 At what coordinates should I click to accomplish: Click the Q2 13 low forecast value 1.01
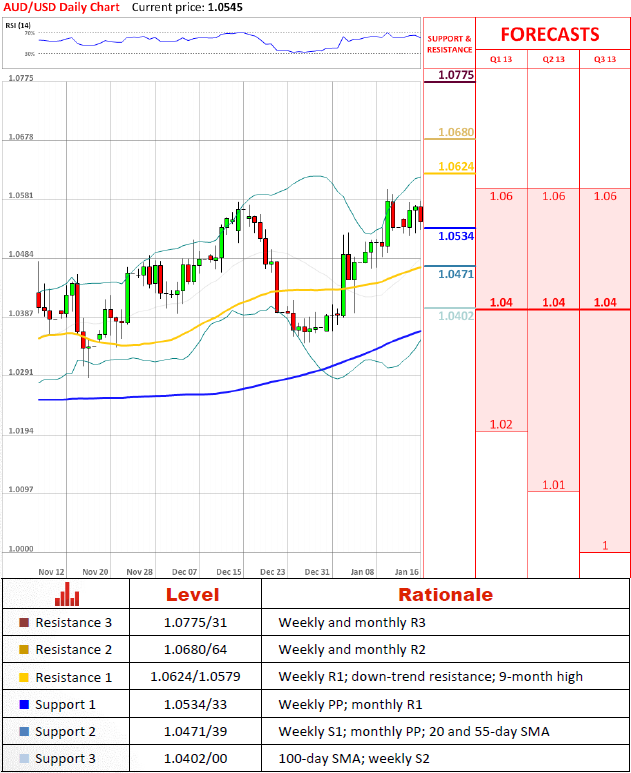click(554, 485)
